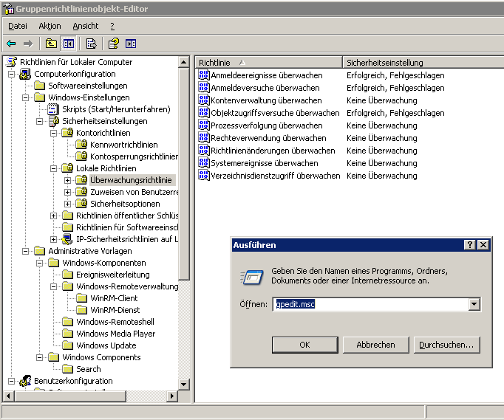
Task: Select the Richtlinienänderungen überwachen policy icon
Action: pyautogui.click(x=204, y=150)
